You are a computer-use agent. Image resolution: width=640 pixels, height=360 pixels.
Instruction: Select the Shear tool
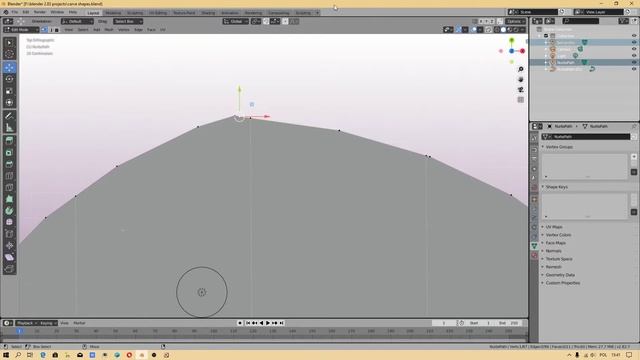[x=9, y=257]
